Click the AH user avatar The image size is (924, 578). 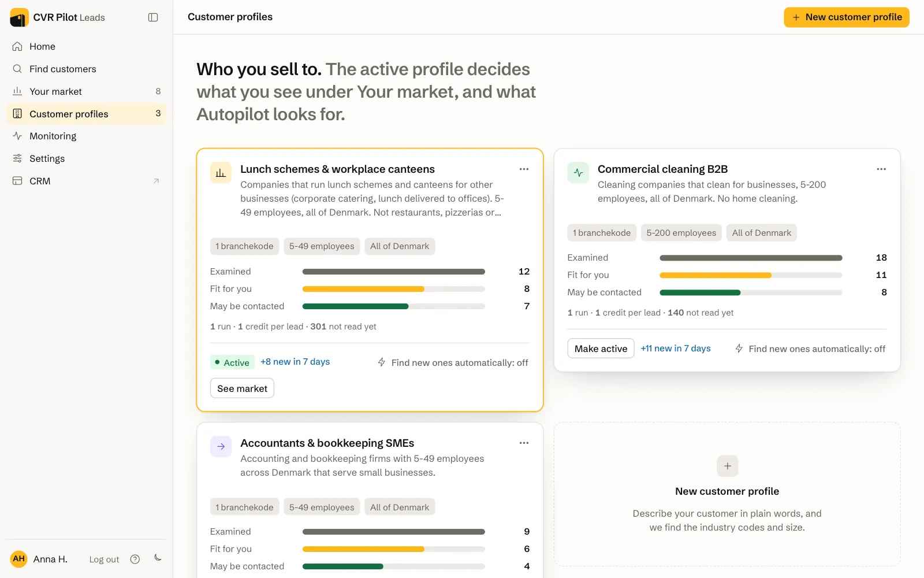click(x=19, y=559)
